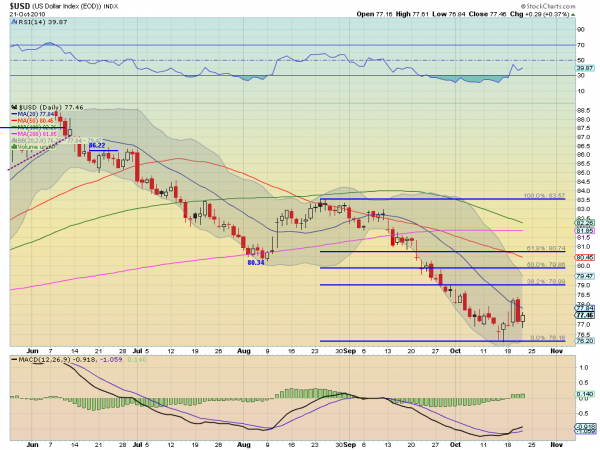Image resolution: width=600 pixels, height=450 pixels.
Task: Click the MA(50) 80.45 legend entry
Action: (x=33, y=121)
